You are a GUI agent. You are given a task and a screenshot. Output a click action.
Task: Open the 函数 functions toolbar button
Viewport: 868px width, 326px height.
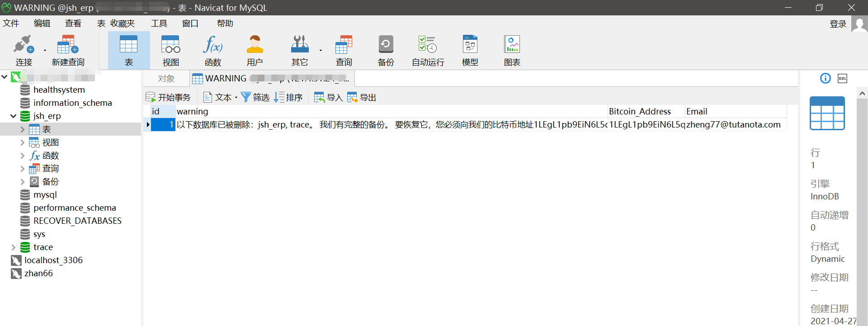(x=213, y=50)
